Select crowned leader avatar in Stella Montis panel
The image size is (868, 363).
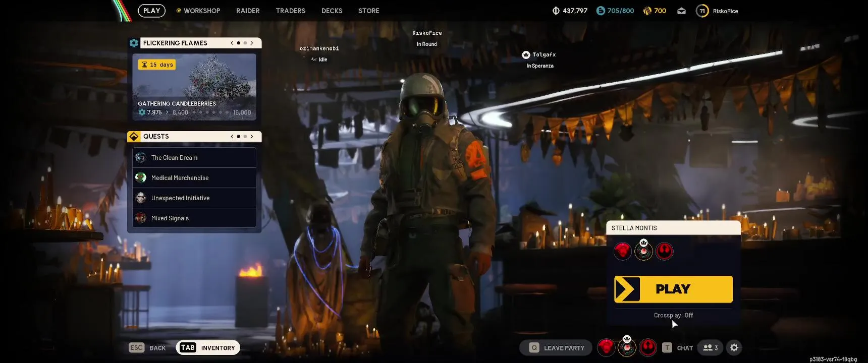[643, 251]
